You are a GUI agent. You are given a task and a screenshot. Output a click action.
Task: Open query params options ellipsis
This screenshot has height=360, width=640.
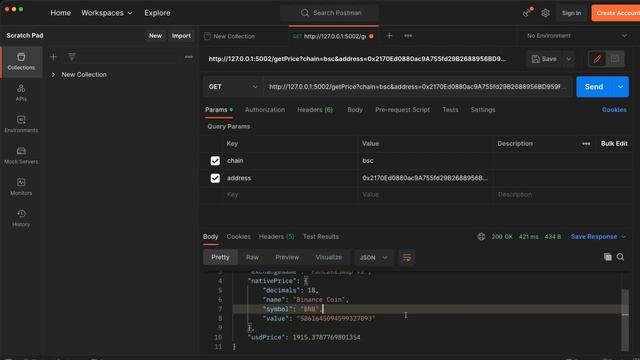tap(586, 144)
